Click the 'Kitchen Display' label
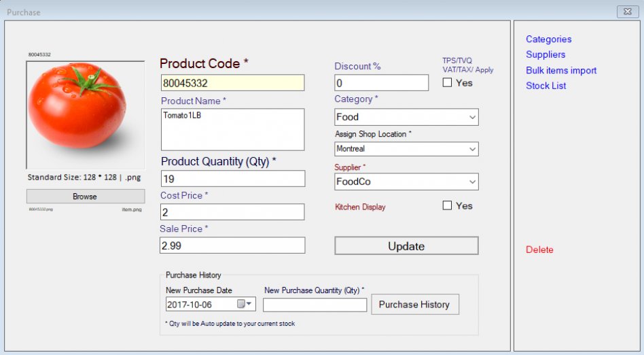The image size is (644, 355). (360, 207)
